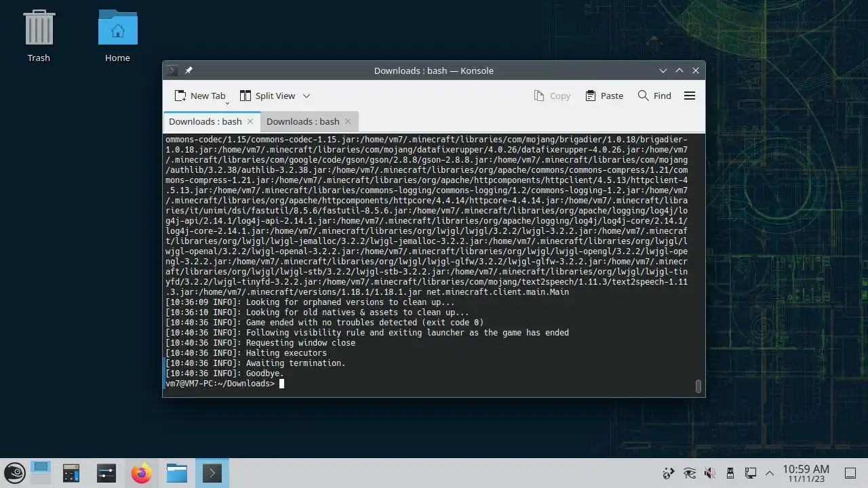Click 'Looking for orphaned versions' log line
Viewport: 868px width, 488px height.
point(310,302)
